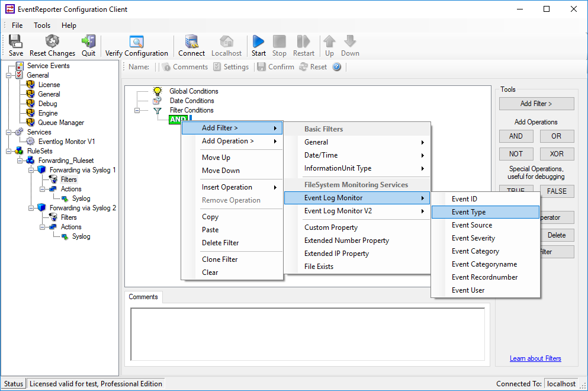Screen dimensions: 588x391
Task: Click inside the Comments text box
Action: 307,334
